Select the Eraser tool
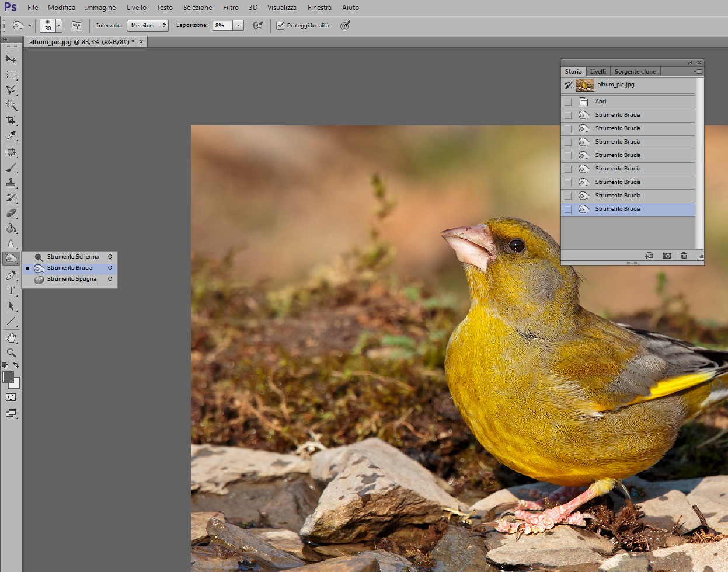The height and width of the screenshot is (572, 728). click(x=11, y=213)
